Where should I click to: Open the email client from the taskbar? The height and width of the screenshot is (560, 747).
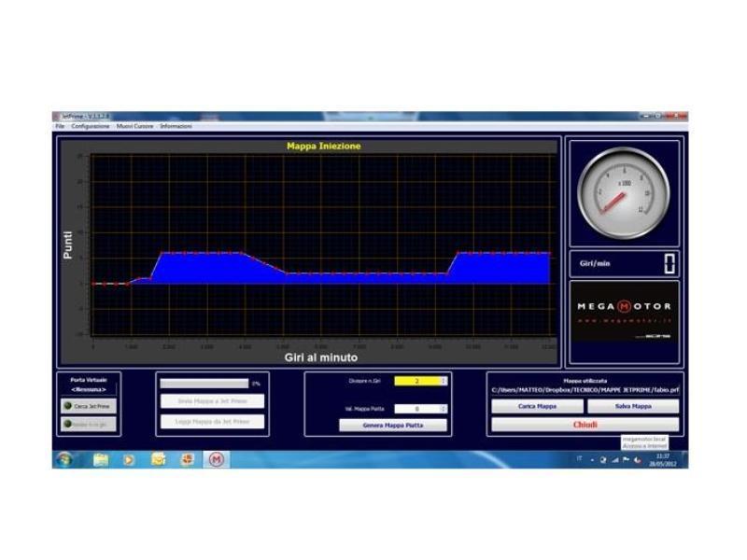click(156, 459)
